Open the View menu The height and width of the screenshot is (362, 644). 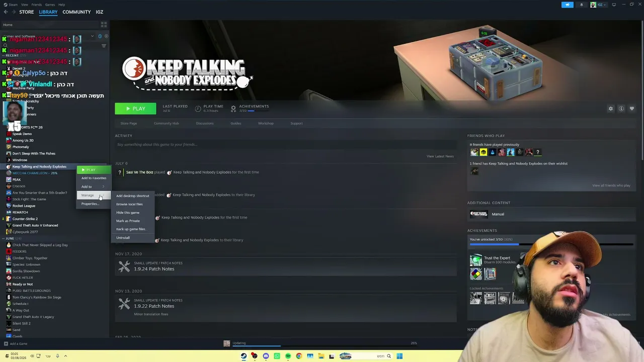[24, 5]
